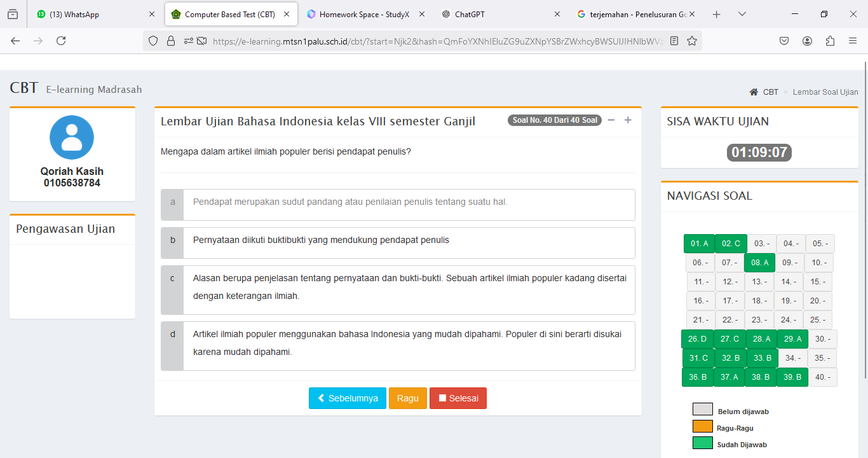Click the Sudah Dijawab green legend swatch
Image resolution: width=868 pixels, height=458 pixels.
pos(703,443)
